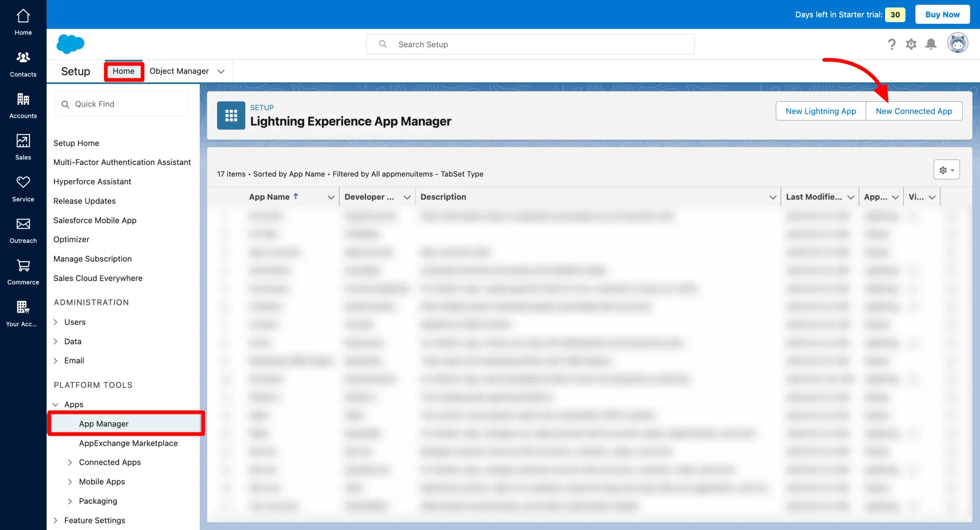
Task: Open the Object Manager tab dropdown arrow
Action: point(221,72)
